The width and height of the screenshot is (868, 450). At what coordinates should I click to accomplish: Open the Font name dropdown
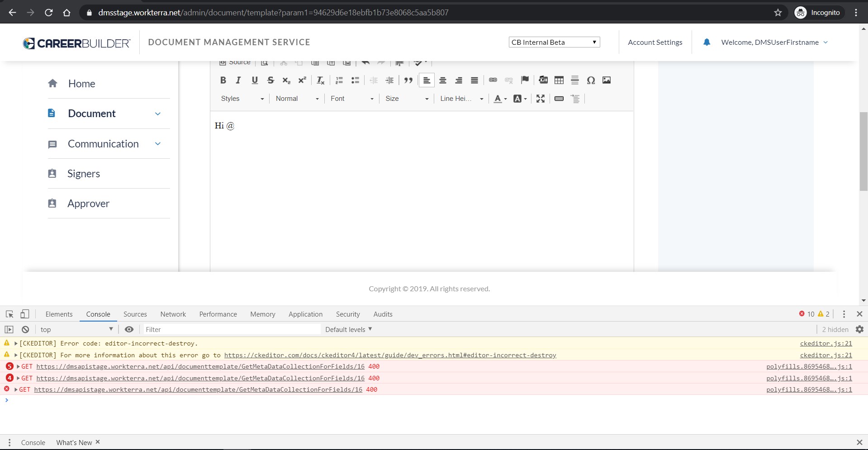coord(352,99)
